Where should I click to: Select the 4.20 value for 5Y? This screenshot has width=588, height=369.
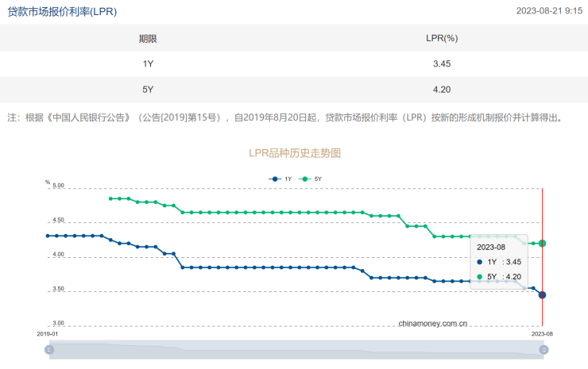pos(442,89)
